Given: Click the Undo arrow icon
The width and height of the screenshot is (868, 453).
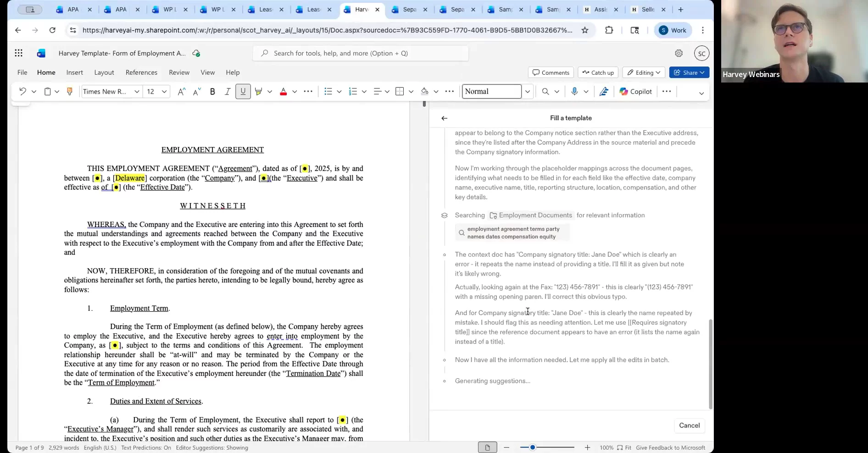Looking at the screenshot, I should [x=22, y=92].
